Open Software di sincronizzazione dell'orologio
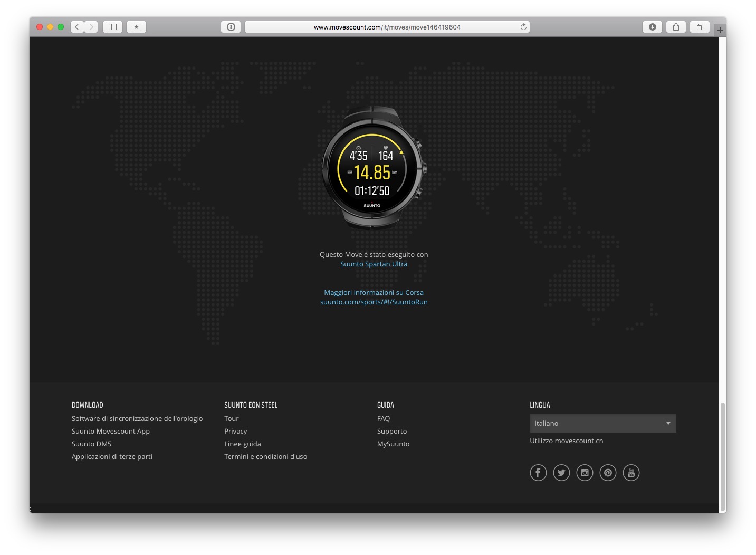Viewport: 756px width, 555px height. pyautogui.click(x=137, y=418)
